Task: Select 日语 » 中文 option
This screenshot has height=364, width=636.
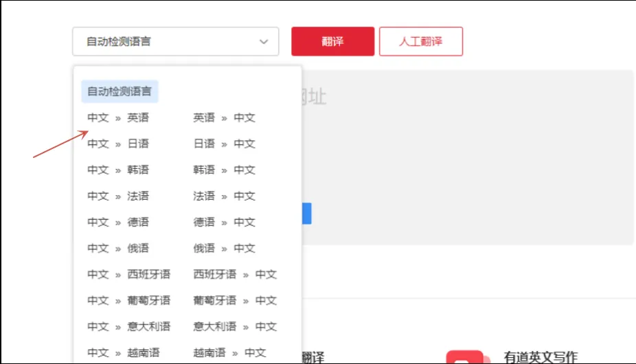Action: pos(224,144)
